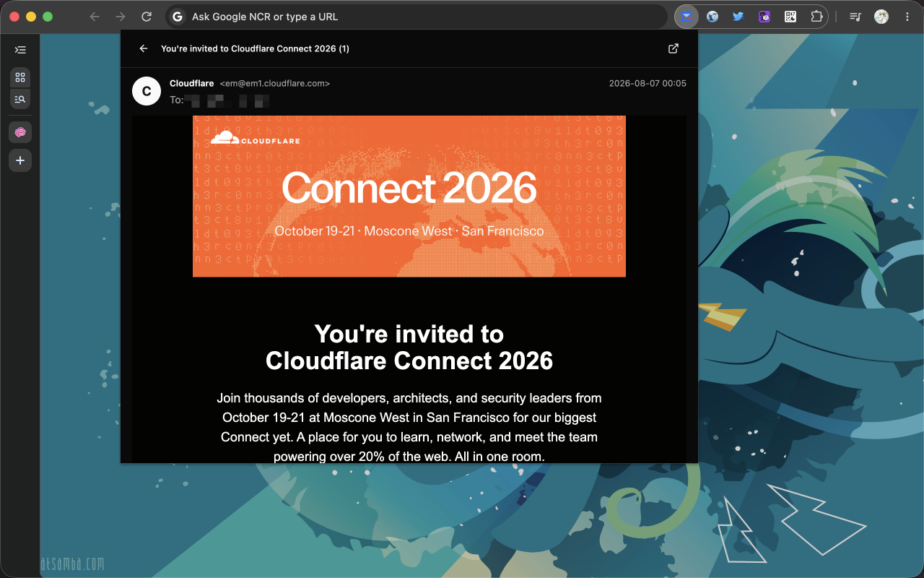Image resolution: width=924 pixels, height=578 pixels.
Task: Navigate forward in the browser
Action: [121, 17]
